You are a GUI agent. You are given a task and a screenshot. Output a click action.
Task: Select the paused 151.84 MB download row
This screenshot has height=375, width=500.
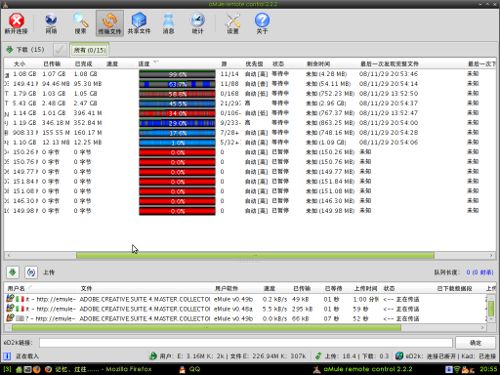click(249, 181)
